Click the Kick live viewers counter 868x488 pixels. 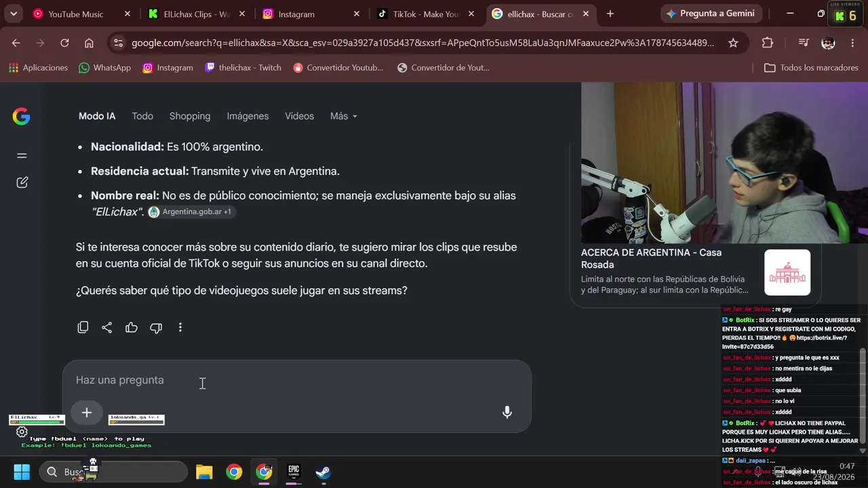tap(846, 14)
